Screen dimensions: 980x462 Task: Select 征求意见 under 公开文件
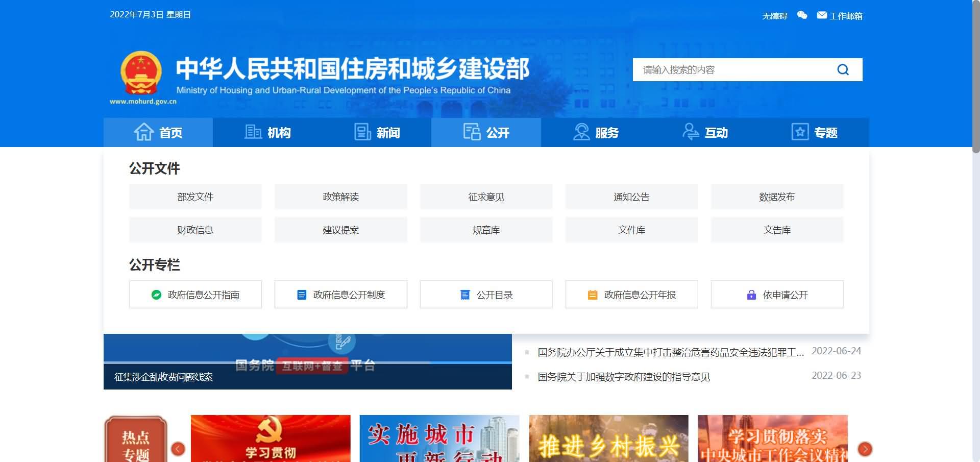click(x=486, y=197)
